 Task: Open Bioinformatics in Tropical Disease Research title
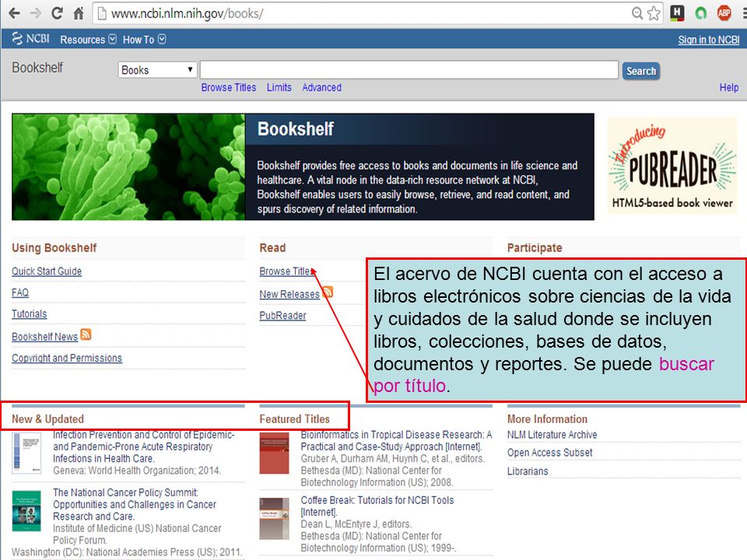[396, 440]
